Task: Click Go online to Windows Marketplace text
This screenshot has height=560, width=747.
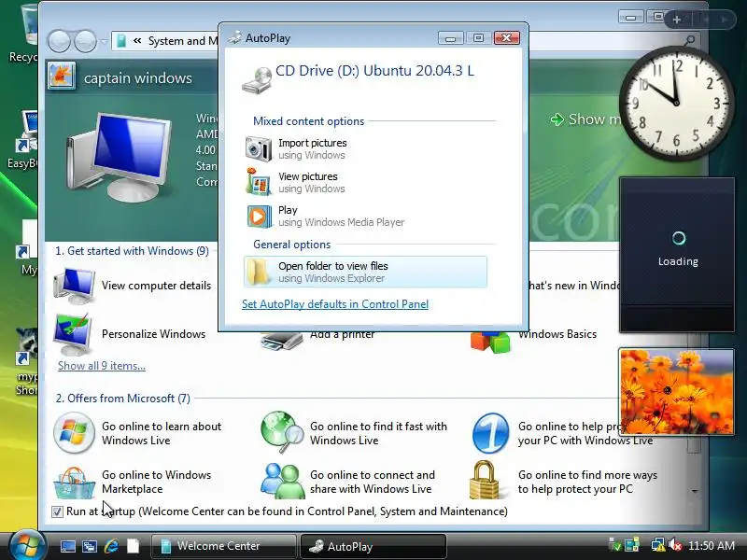Action: tap(156, 482)
